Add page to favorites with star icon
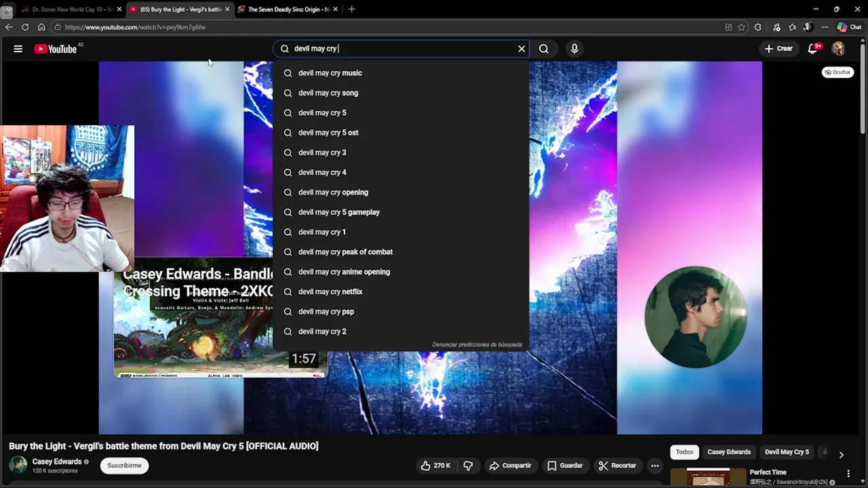Image resolution: width=868 pixels, height=488 pixels. pyautogui.click(x=741, y=27)
